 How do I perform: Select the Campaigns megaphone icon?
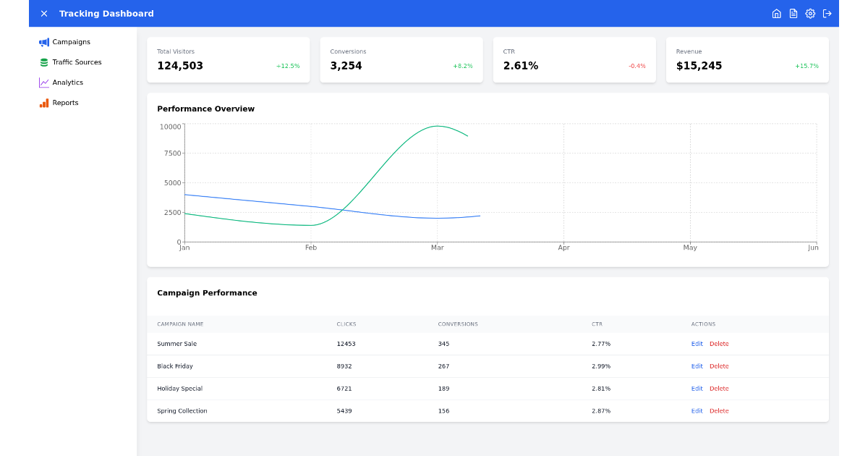tap(43, 42)
